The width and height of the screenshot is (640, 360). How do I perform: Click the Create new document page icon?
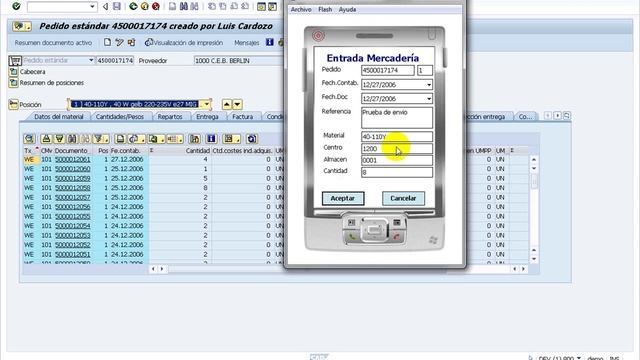coord(107,42)
